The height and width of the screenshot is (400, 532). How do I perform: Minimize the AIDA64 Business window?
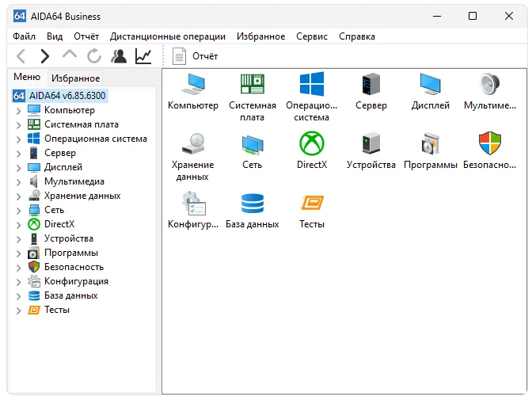437,16
